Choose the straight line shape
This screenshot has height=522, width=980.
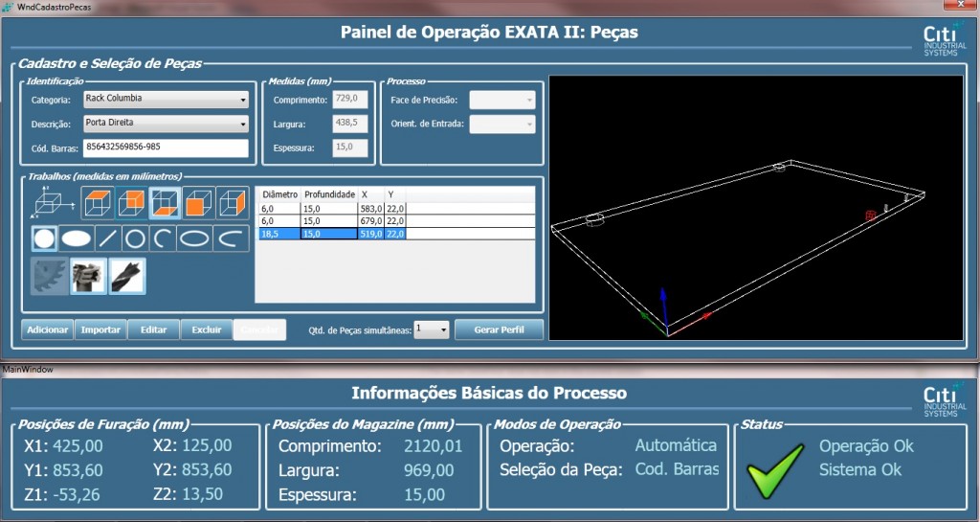point(108,238)
